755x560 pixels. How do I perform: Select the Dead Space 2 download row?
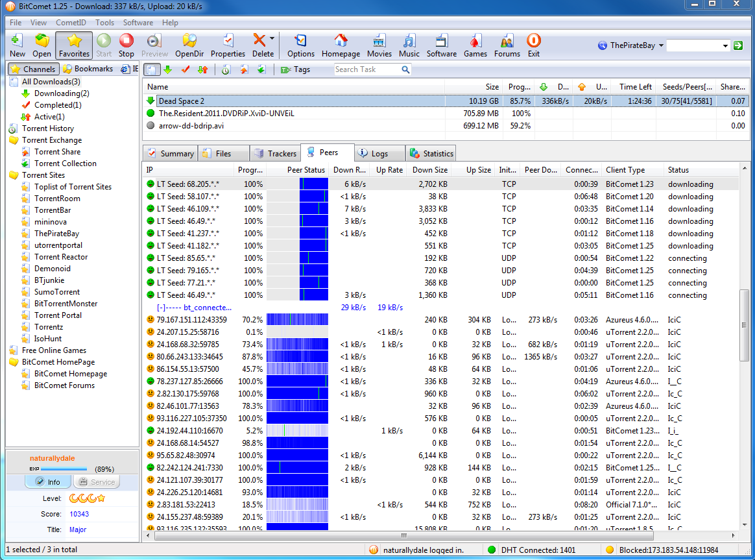[446, 101]
